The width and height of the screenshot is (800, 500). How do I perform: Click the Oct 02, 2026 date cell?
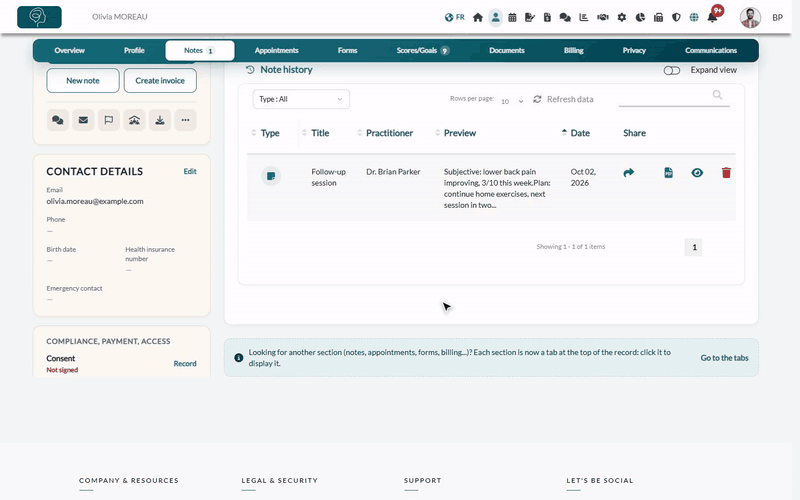click(x=583, y=178)
